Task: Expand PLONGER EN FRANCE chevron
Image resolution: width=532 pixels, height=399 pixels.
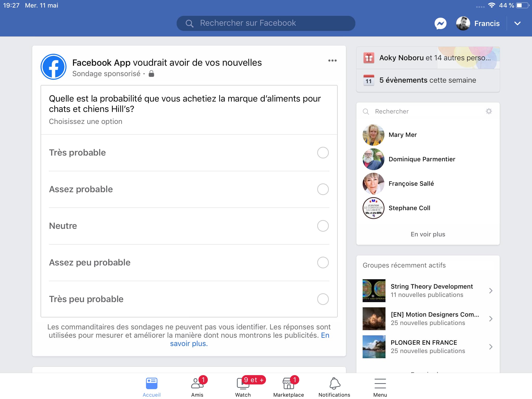Action: click(x=491, y=347)
